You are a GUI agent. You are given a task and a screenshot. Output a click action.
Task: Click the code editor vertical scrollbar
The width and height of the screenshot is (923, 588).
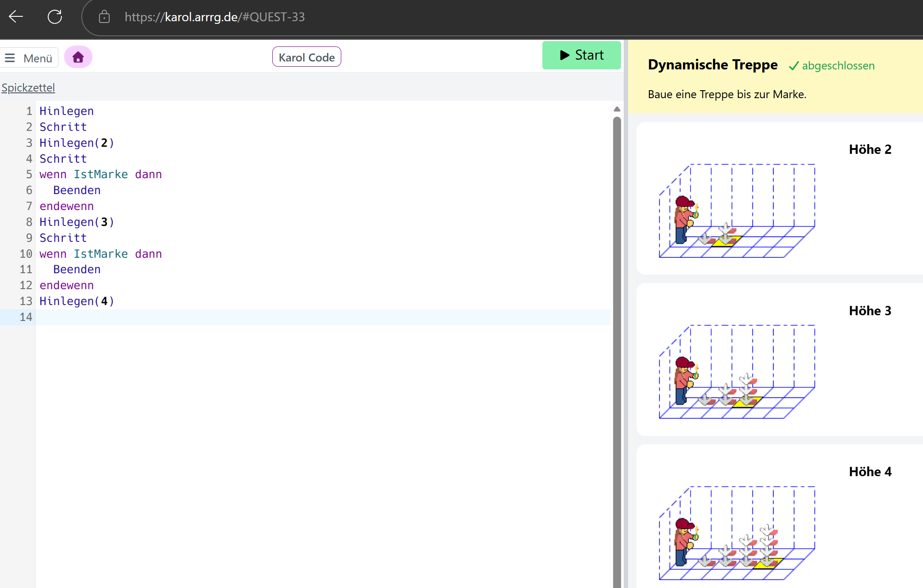(x=617, y=351)
